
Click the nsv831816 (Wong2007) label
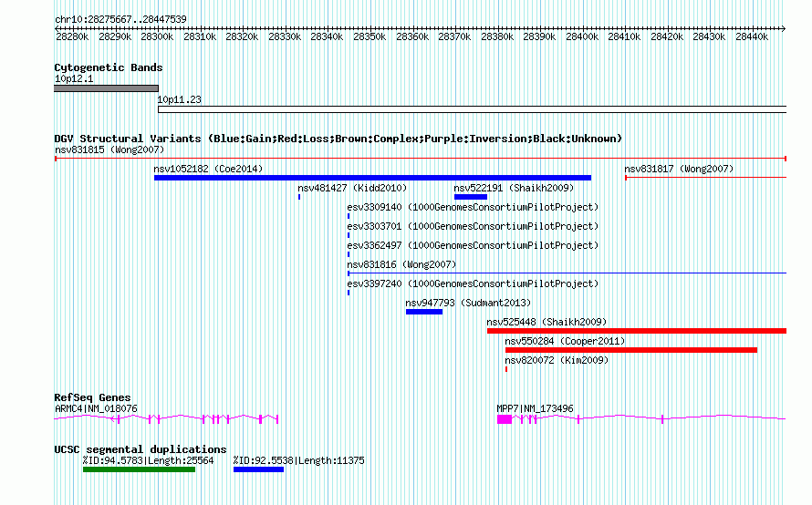point(401,264)
